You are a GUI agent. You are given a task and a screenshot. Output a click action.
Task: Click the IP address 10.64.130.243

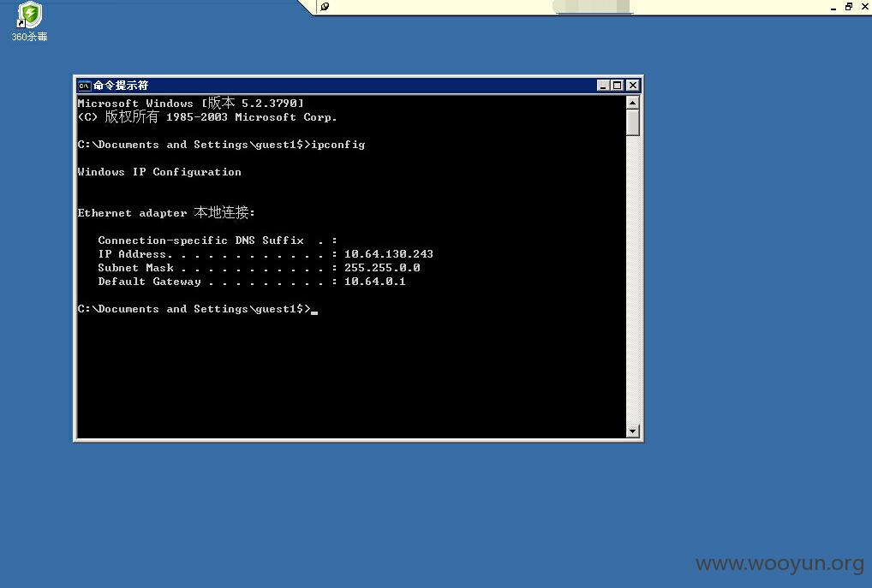pos(388,254)
